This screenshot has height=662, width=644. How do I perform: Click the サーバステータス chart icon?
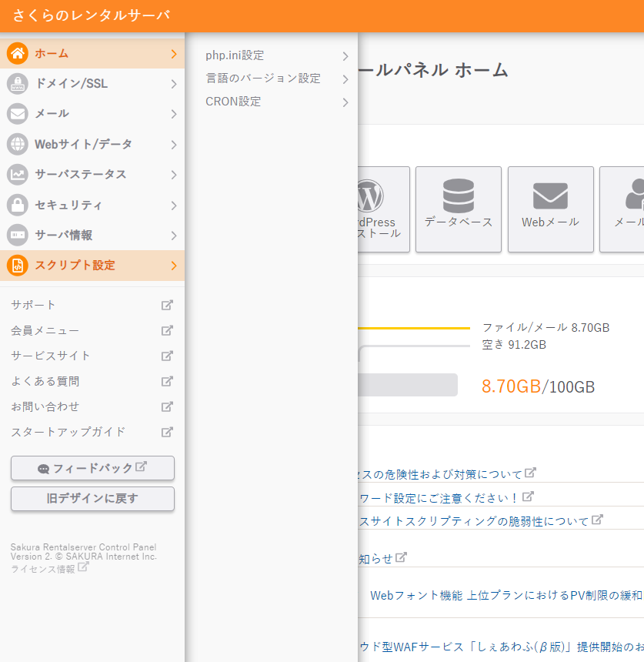pyautogui.click(x=17, y=175)
